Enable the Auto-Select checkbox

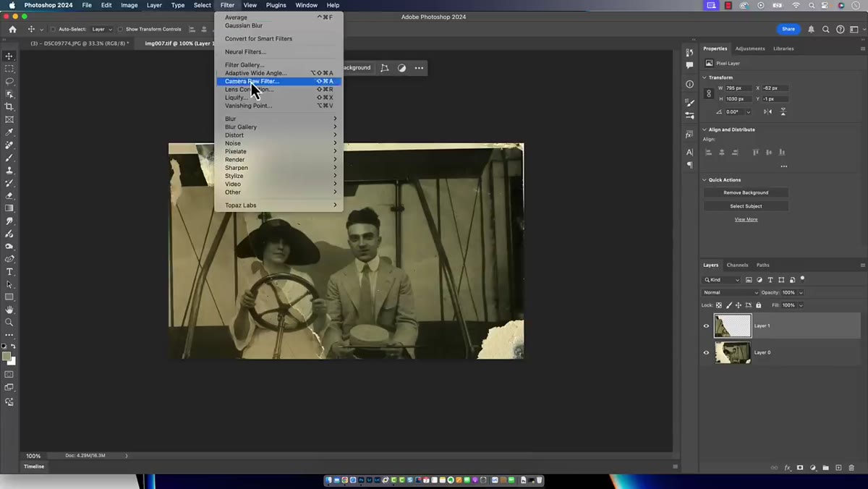tap(53, 29)
